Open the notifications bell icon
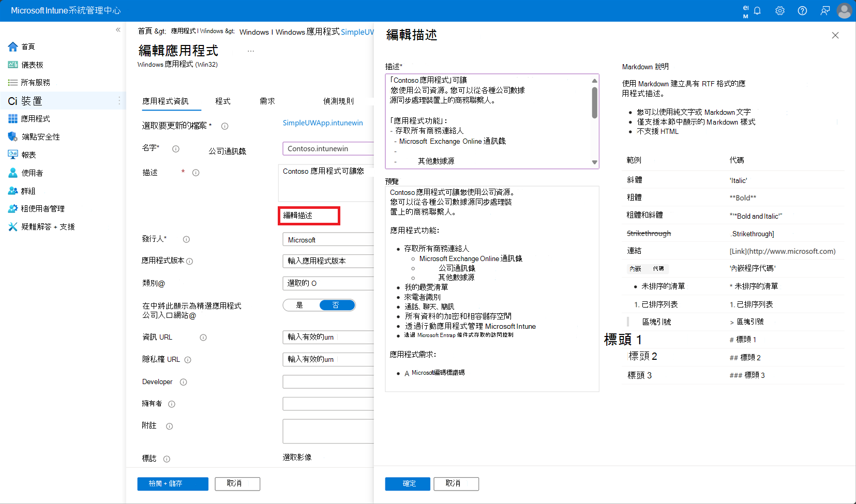 click(757, 11)
